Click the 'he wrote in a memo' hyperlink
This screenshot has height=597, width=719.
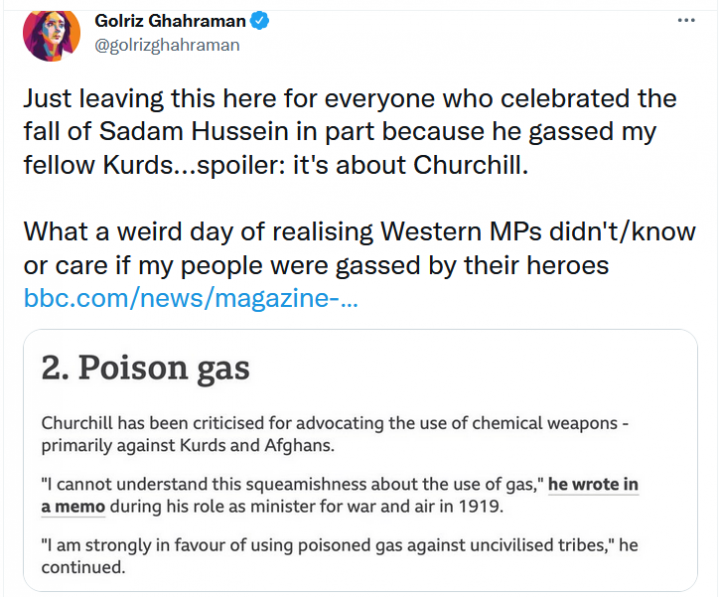pos(594,485)
